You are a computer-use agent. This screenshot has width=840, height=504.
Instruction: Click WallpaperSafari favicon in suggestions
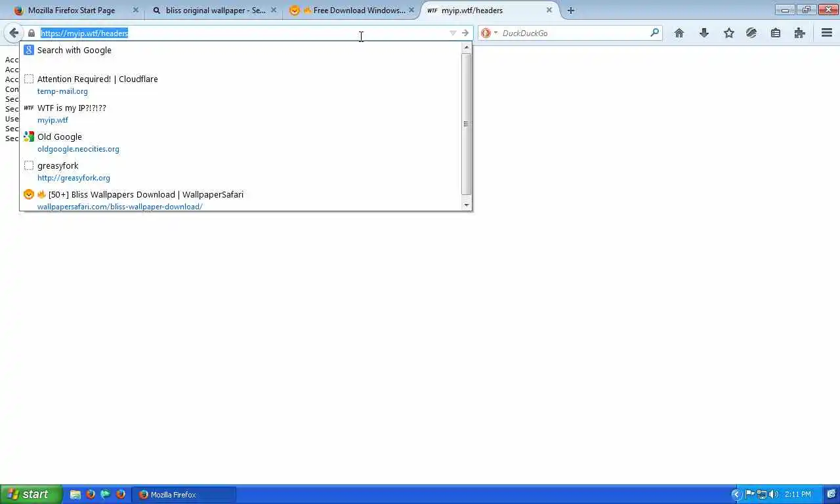click(x=29, y=194)
